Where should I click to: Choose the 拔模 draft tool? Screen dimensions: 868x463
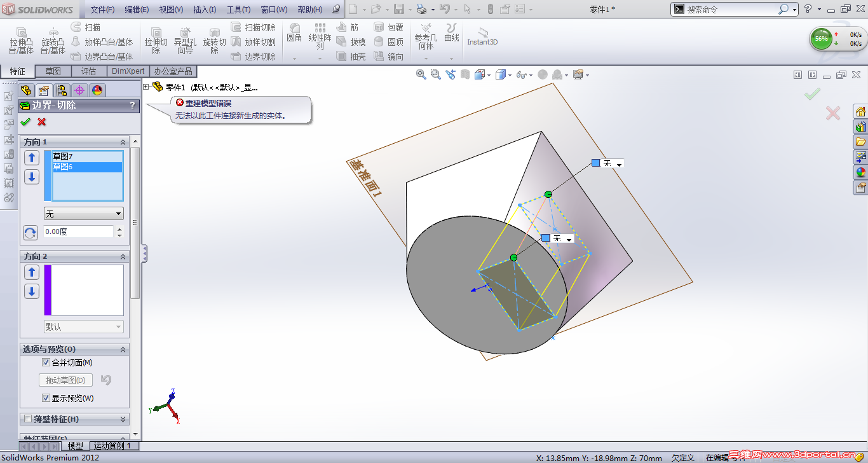pos(351,42)
